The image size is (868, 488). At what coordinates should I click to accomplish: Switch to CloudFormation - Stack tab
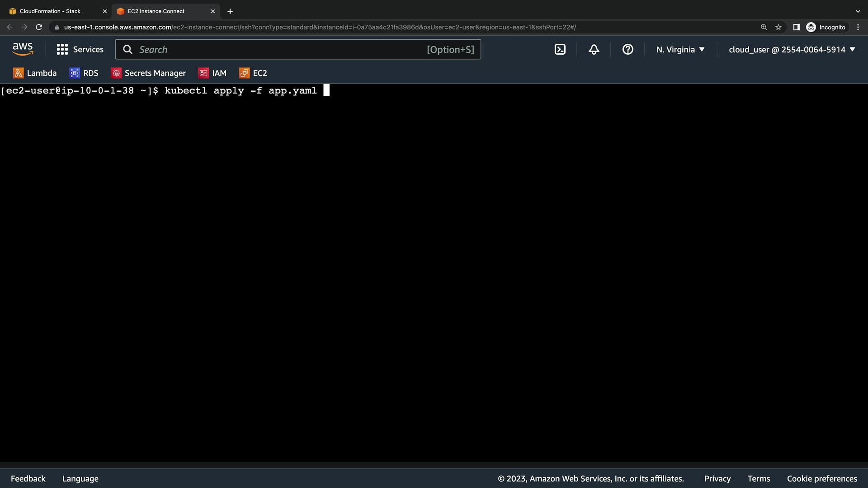50,11
